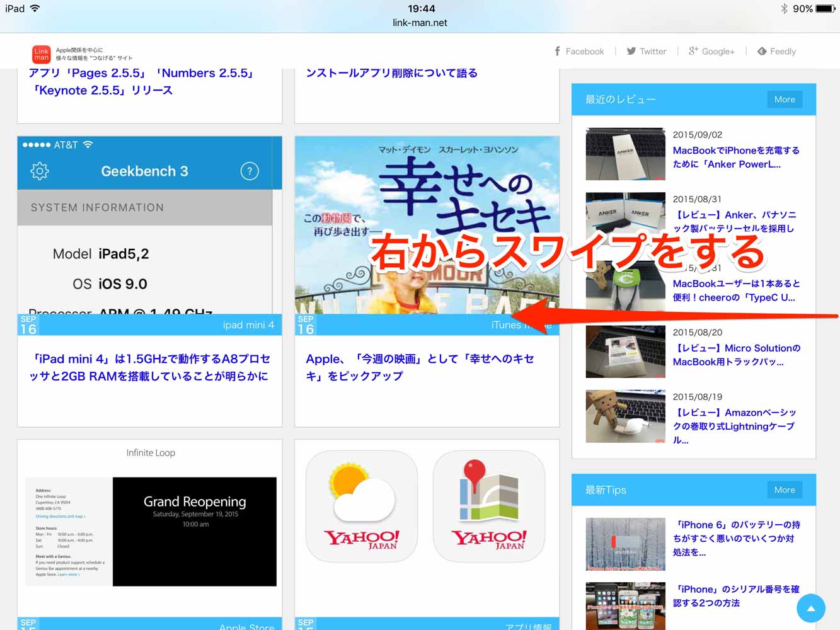Click More in the 最新Tips header
The image size is (840, 630).
pyautogui.click(x=785, y=490)
